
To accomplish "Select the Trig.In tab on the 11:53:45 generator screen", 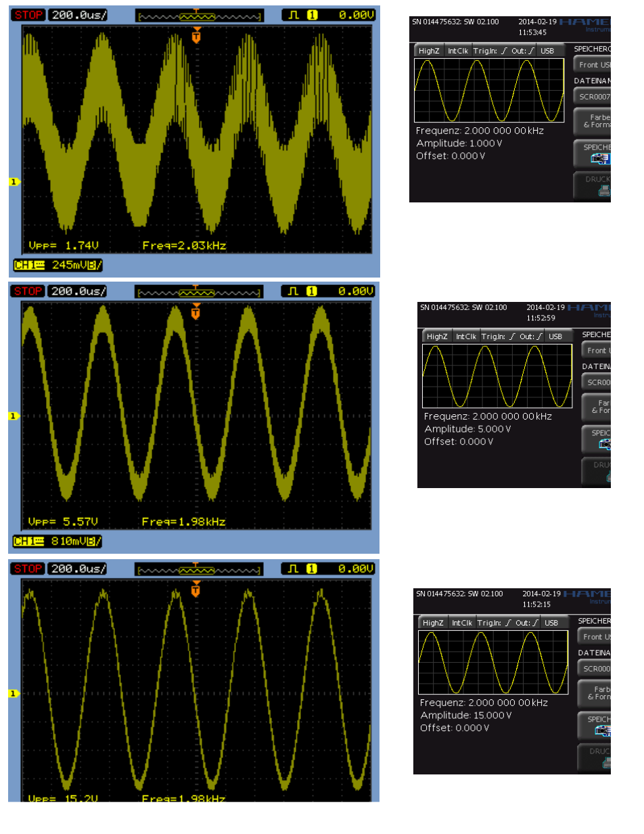I will pyautogui.click(x=490, y=50).
